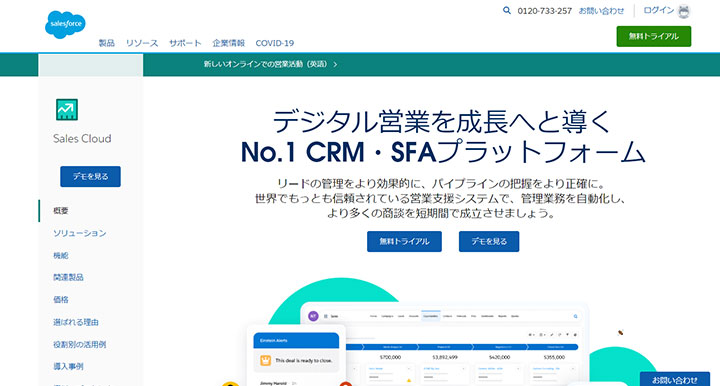Select 概要 in the sidebar

[x=61, y=211]
